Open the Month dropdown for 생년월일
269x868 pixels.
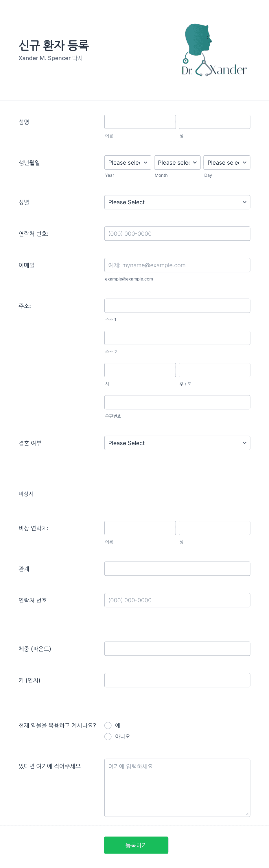click(x=177, y=162)
